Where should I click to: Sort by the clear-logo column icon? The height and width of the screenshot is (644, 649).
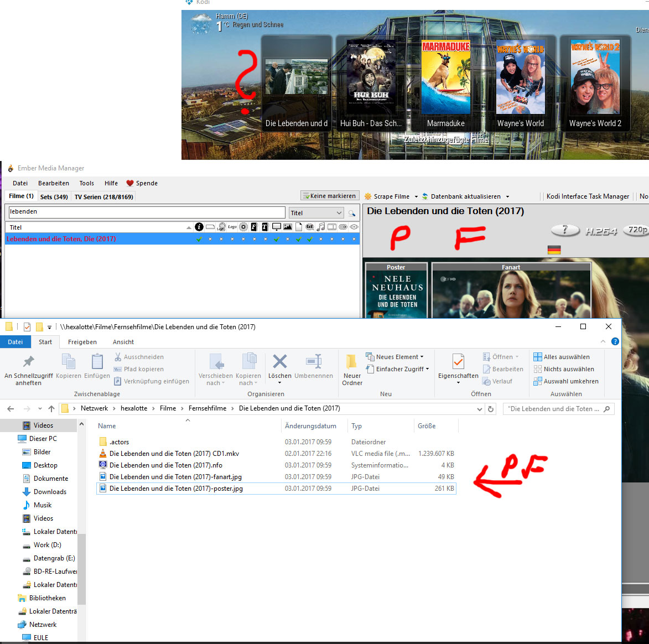coord(232,227)
